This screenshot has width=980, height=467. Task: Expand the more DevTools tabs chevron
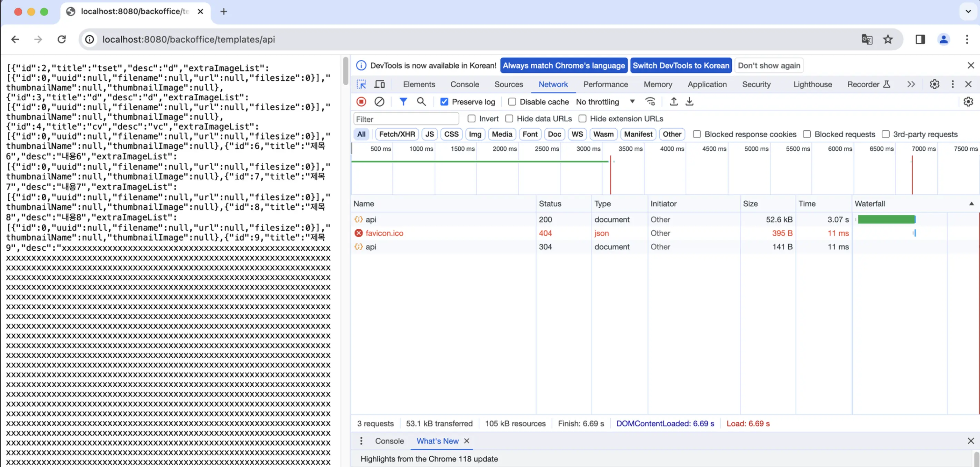(911, 84)
